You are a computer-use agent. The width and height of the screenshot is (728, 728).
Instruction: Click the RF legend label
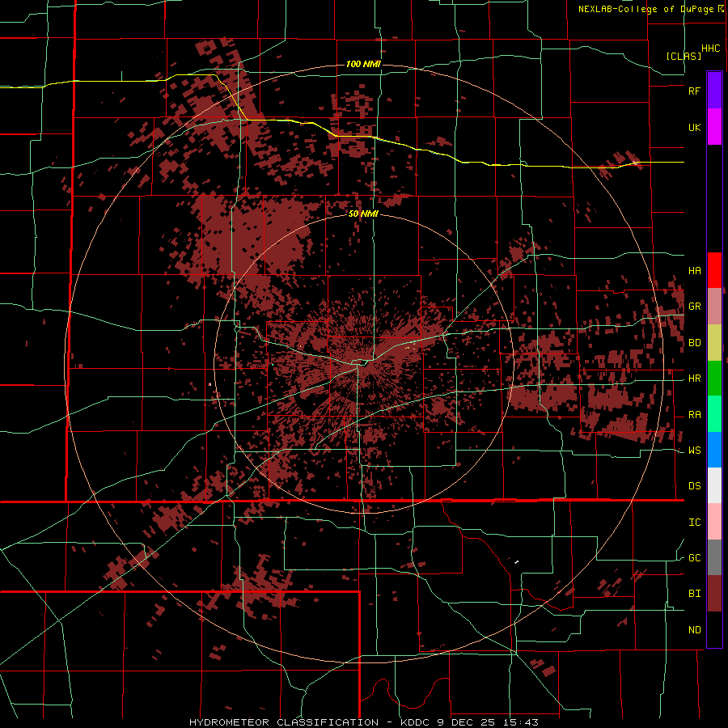pos(694,91)
